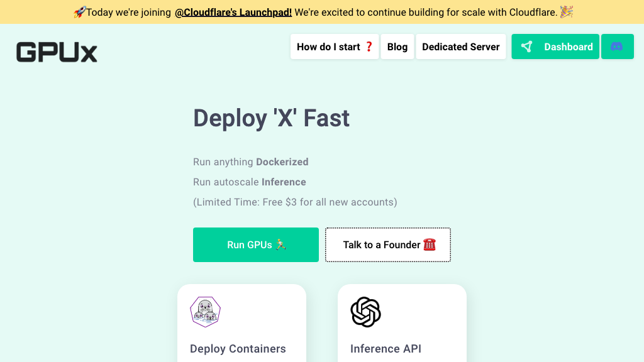
Task: Click the Run GPUs button
Action: pyautogui.click(x=255, y=244)
